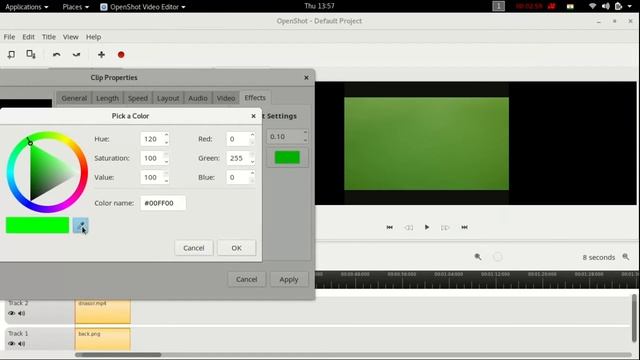Increase the 0.10 effect setting stepper
The height and width of the screenshot is (360, 640).
305,133
